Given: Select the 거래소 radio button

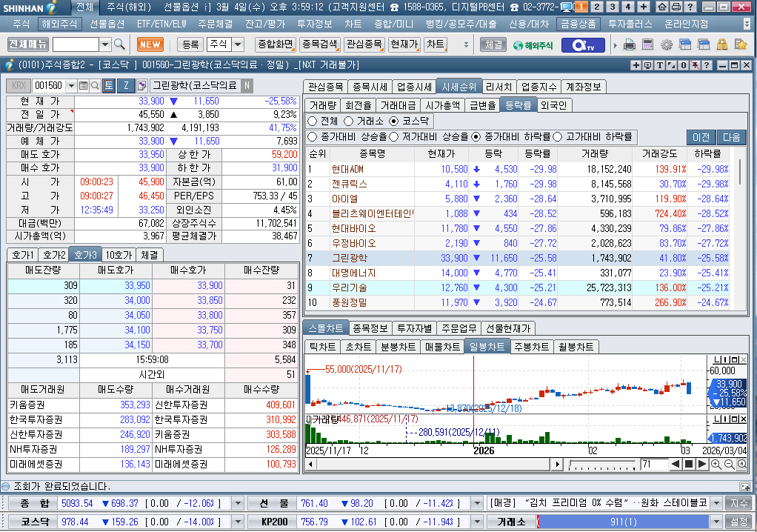Looking at the screenshot, I should pos(349,122).
